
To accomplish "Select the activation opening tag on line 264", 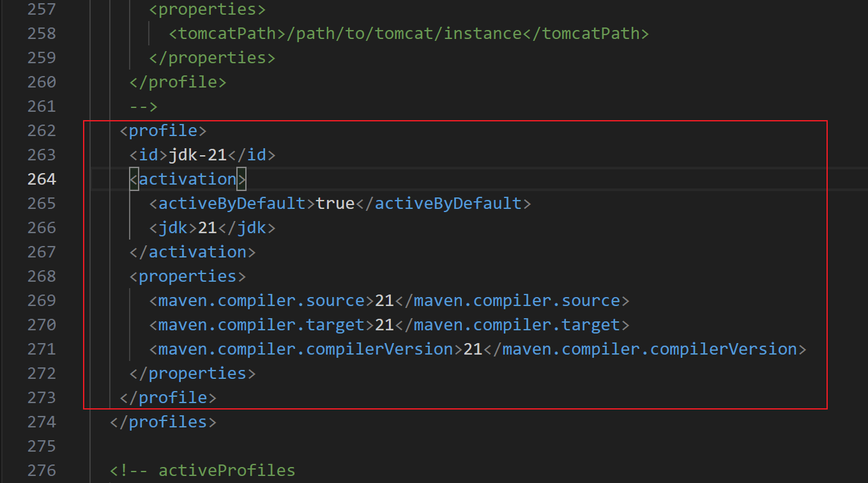I will point(187,178).
